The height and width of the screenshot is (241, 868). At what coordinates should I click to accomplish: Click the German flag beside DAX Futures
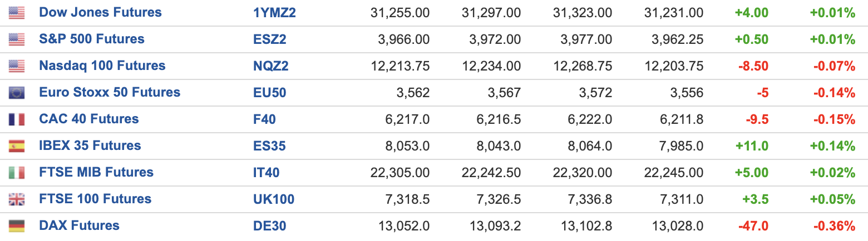point(17,226)
